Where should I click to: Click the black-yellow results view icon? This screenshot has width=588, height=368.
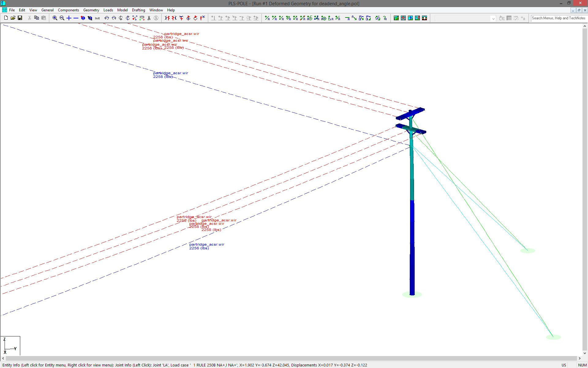pos(424,18)
